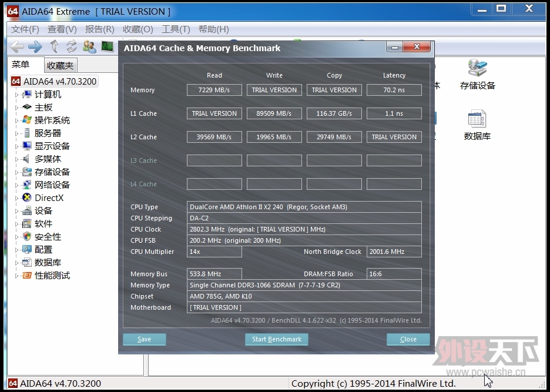Screen dimensions: 550x392
Task: Go forward with the right arrow toolbar icon
Action: pyautogui.click(x=35, y=46)
